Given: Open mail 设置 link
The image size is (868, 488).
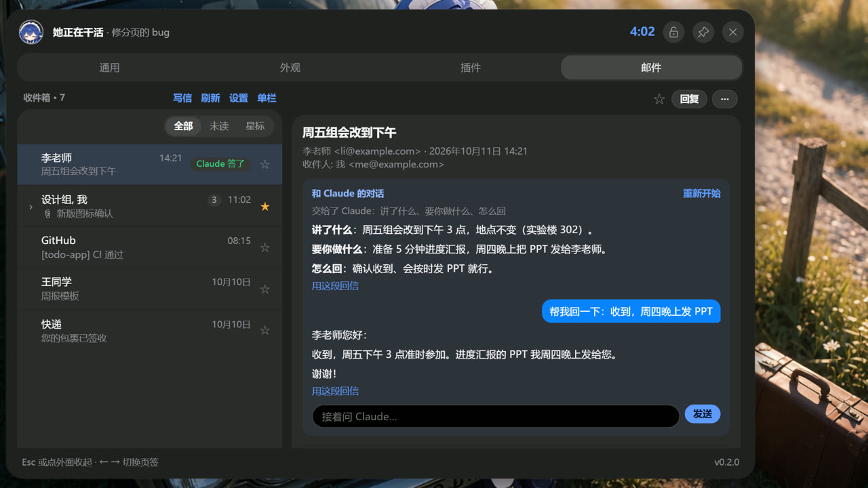Looking at the screenshot, I should click(239, 98).
